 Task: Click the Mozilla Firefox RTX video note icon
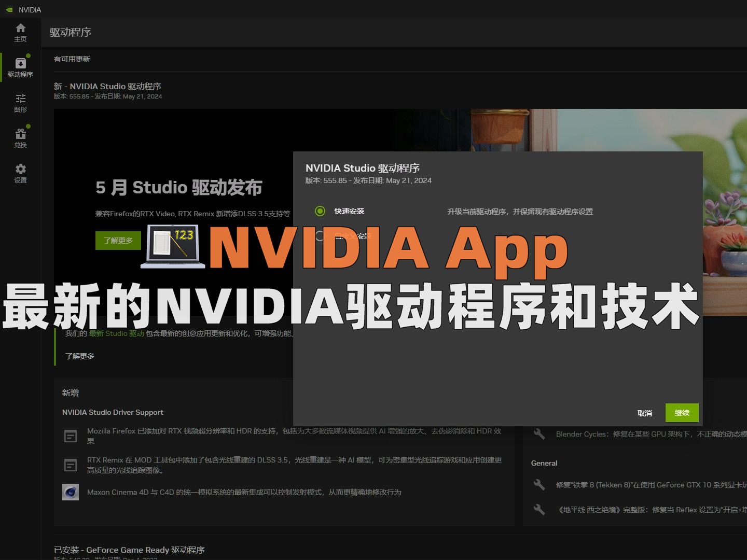pyautogui.click(x=71, y=436)
